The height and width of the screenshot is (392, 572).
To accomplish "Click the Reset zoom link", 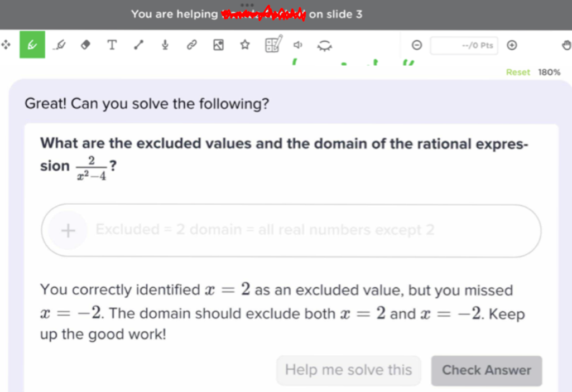I will tap(517, 72).
